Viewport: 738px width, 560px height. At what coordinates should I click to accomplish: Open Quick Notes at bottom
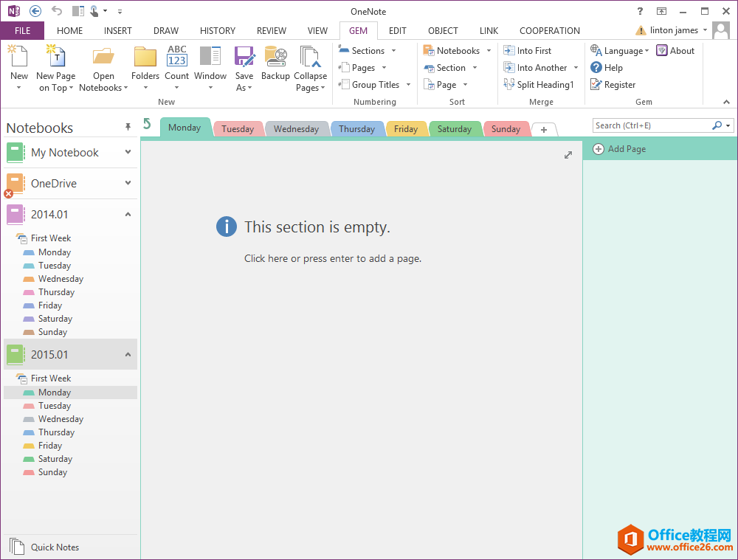[x=55, y=547]
